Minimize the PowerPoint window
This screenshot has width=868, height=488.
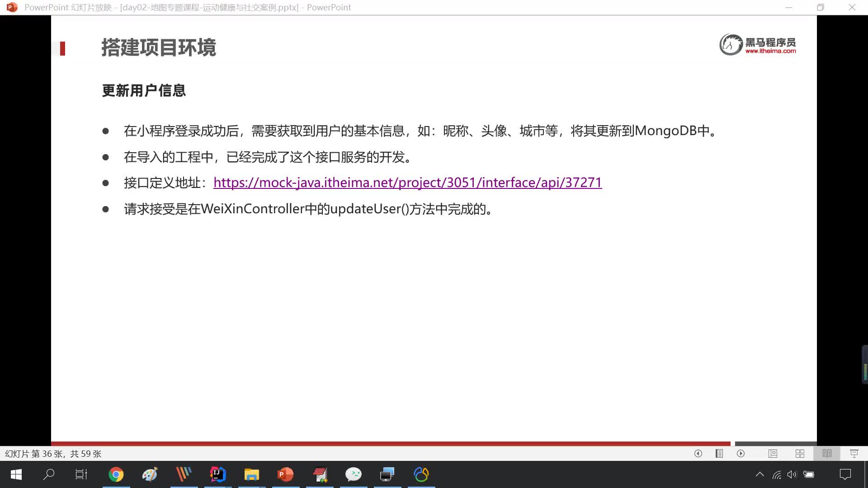[x=789, y=7]
